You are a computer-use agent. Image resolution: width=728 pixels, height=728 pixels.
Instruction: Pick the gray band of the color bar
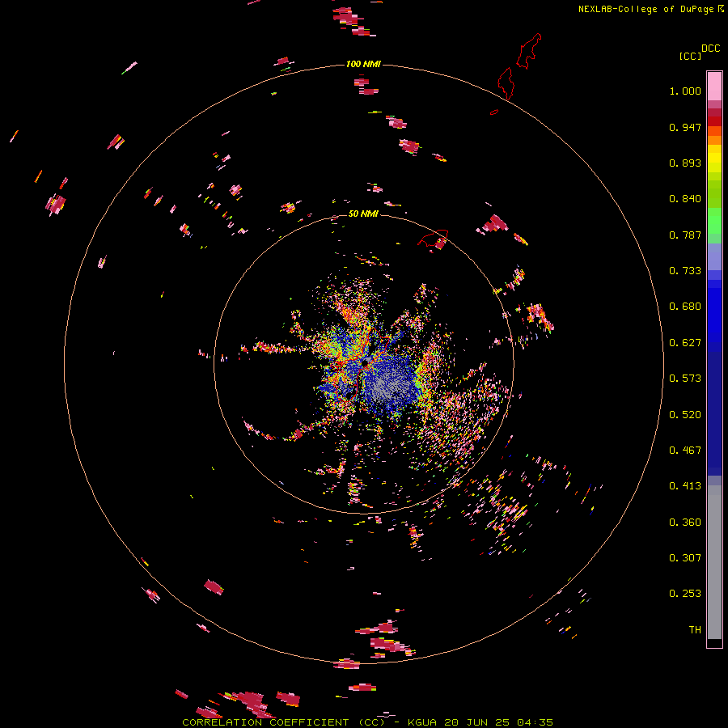click(714, 562)
